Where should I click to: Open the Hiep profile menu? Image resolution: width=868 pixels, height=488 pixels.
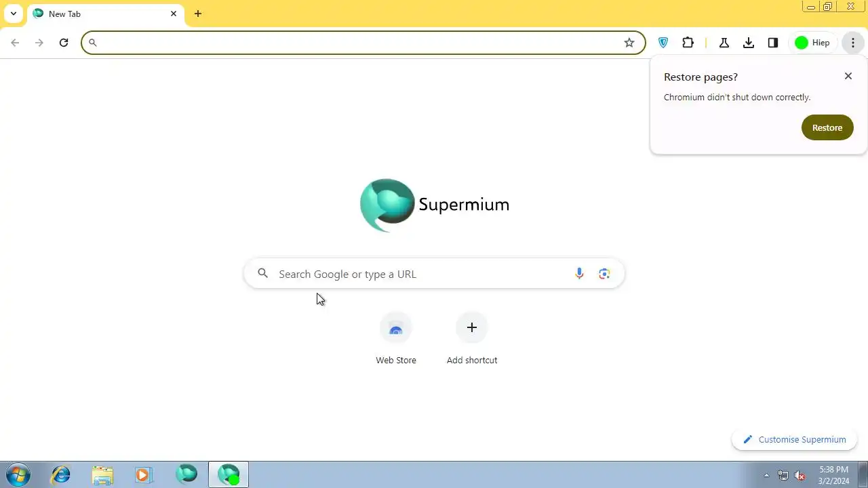click(x=813, y=43)
